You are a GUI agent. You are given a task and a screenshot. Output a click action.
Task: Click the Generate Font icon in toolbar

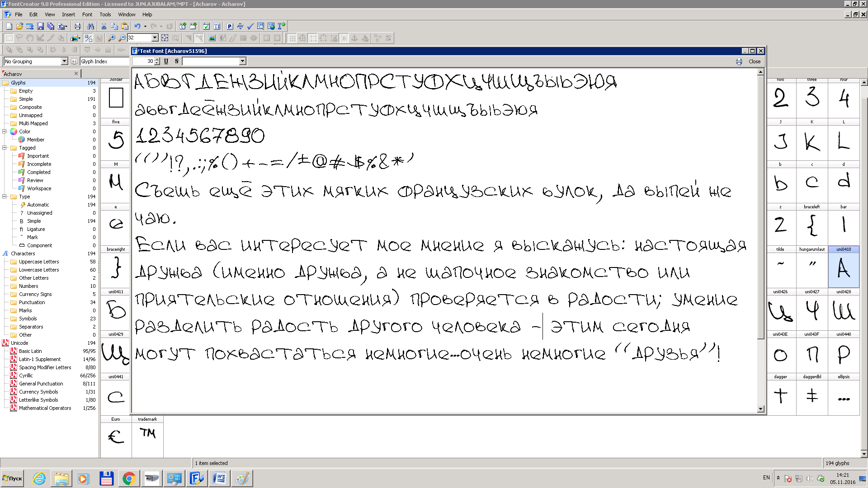tap(271, 26)
